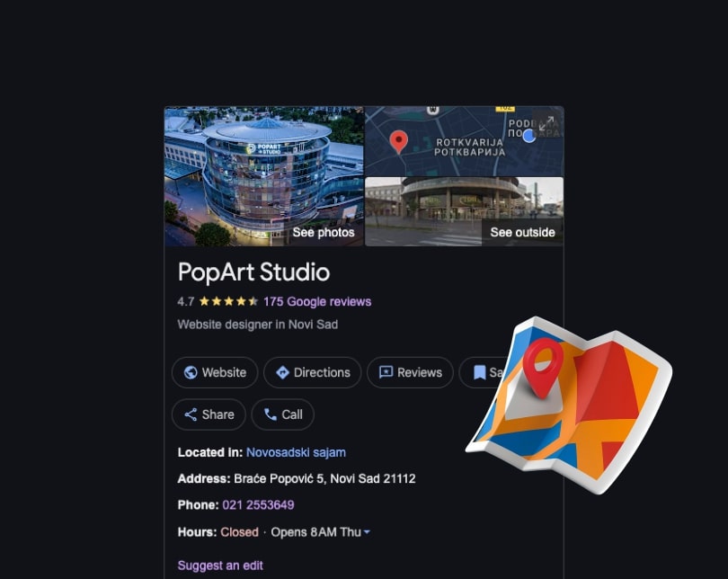This screenshot has width=728, height=579.
Task: Open See outside street view thumbnail
Action: coord(465,211)
